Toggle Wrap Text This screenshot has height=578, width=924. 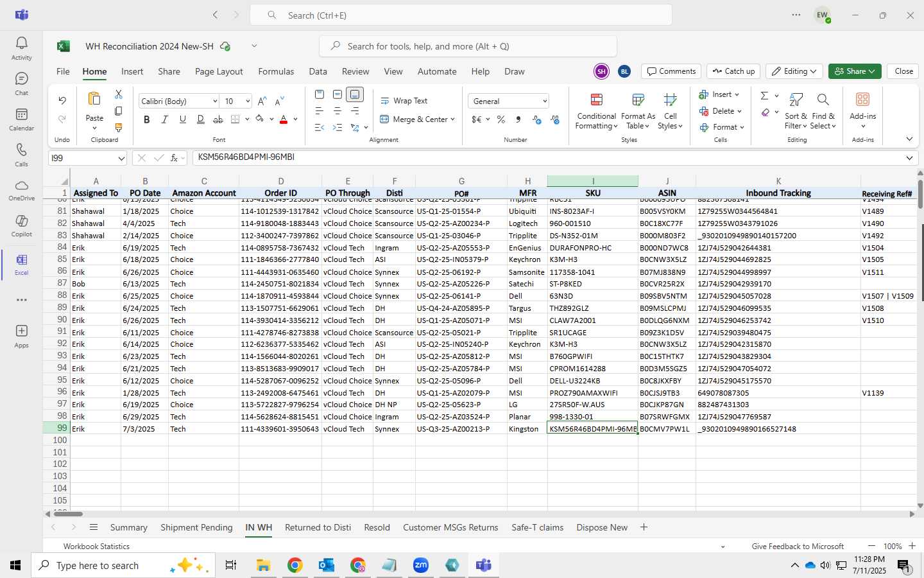click(x=404, y=101)
